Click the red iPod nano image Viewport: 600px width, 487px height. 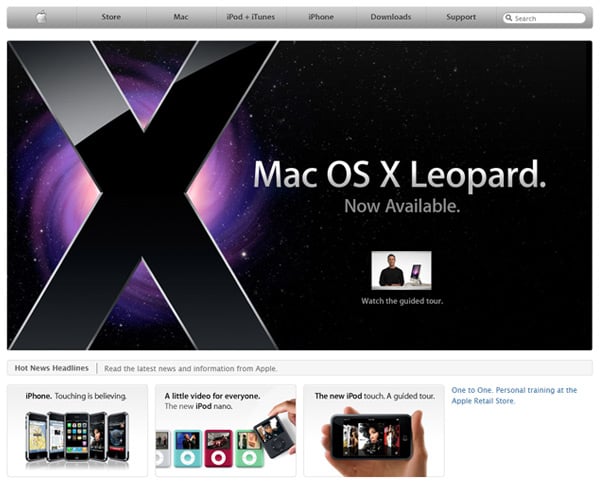click(218, 449)
